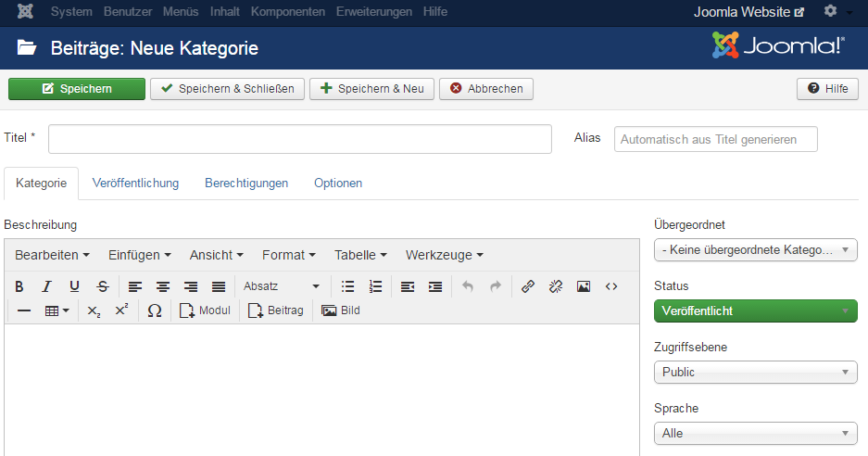Align text right in editor
Screen dimensions: 868x456
pyautogui.click(x=191, y=286)
